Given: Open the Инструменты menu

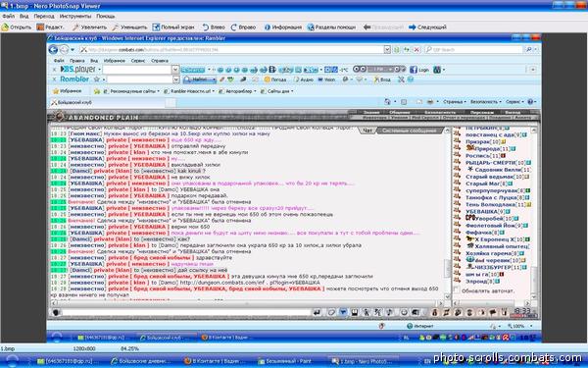Looking at the screenshot, I should pos(75,16).
